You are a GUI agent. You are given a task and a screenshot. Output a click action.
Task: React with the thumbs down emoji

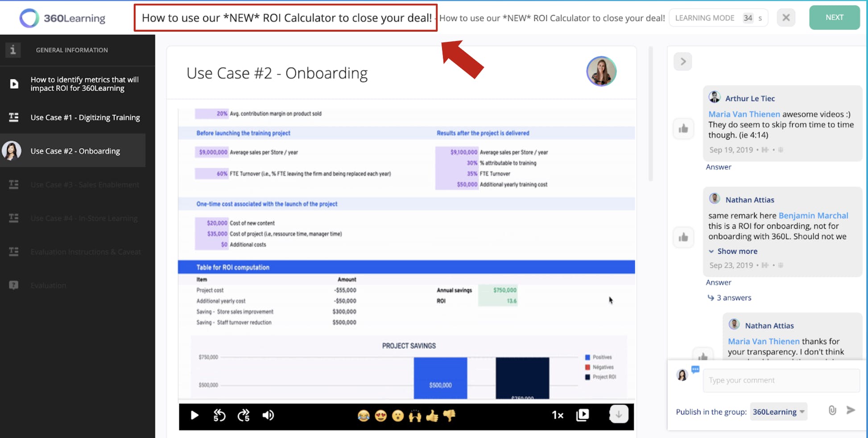pyautogui.click(x=449, y=416)
